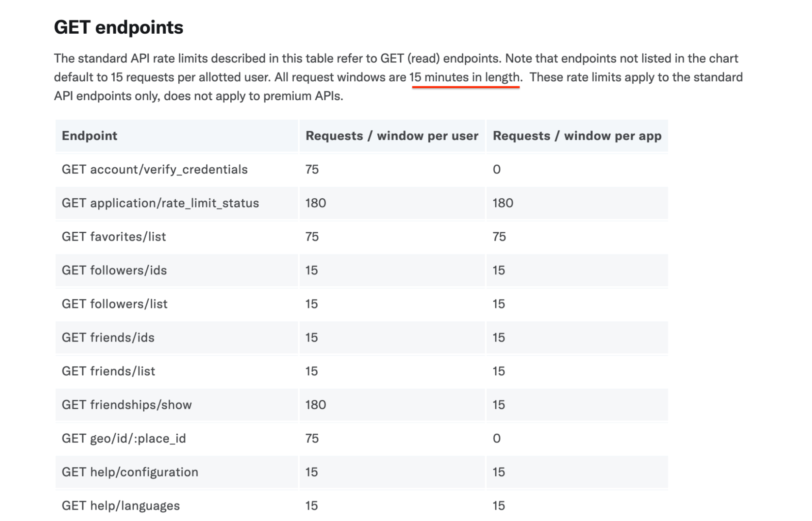Screen dimensions: 812x521
Task: Click GET friends/list endpoint cell
Action: (x=108, y=371)
